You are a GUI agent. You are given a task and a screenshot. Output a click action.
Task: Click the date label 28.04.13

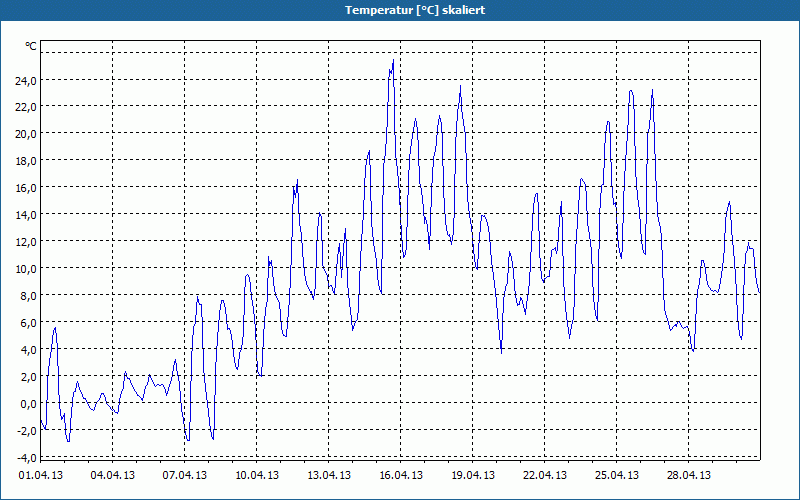click(688, 476)
